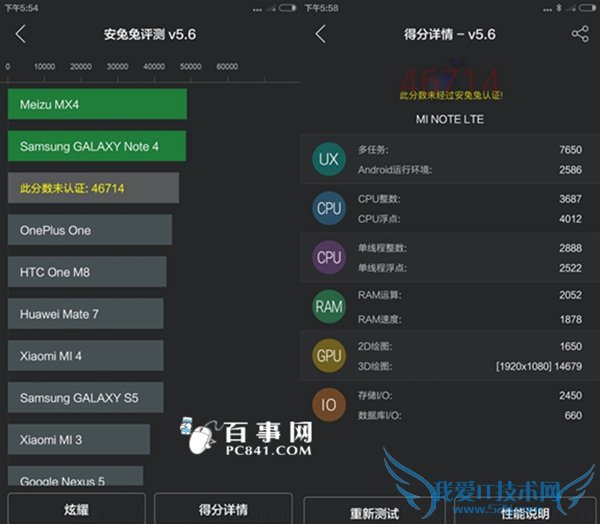
Task: Click the 安兔兔评测 v5.6 title
Action: tap(150, 34)
